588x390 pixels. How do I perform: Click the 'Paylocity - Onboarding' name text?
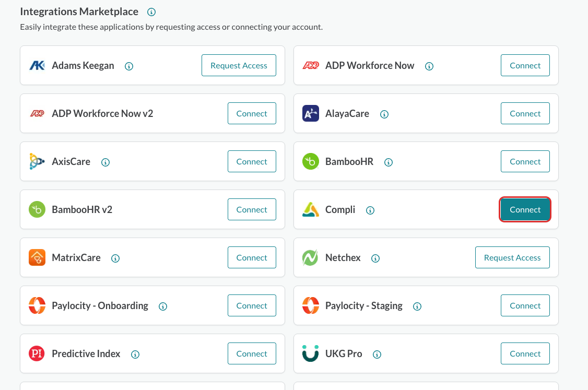click(100, 305)
